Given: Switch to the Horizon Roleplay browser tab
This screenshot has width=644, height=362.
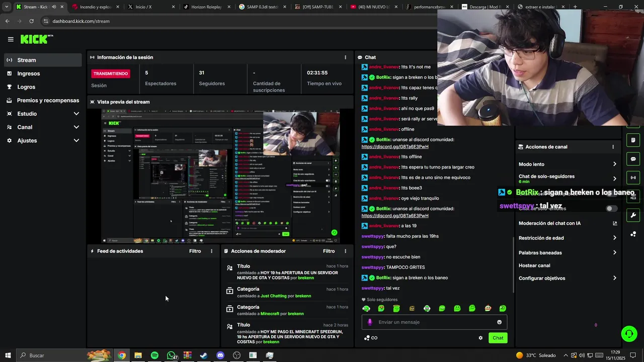Looking at the screenshot, I should coord(206,7).
